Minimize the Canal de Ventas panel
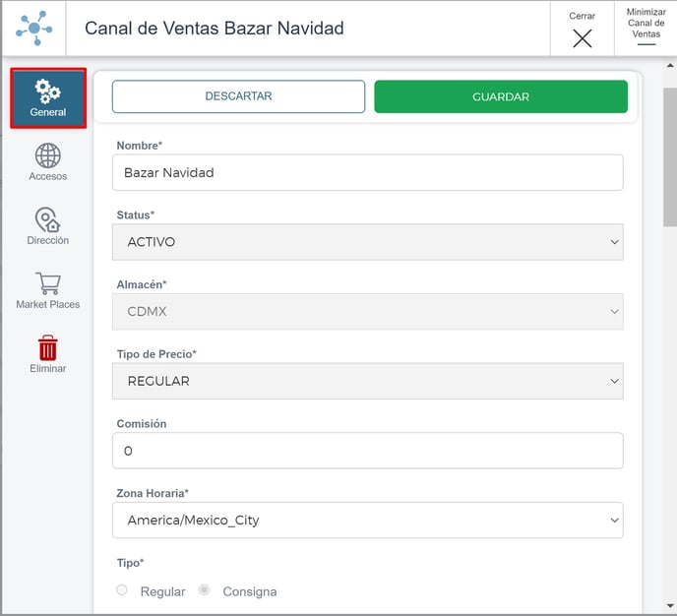 coord(646,29)
